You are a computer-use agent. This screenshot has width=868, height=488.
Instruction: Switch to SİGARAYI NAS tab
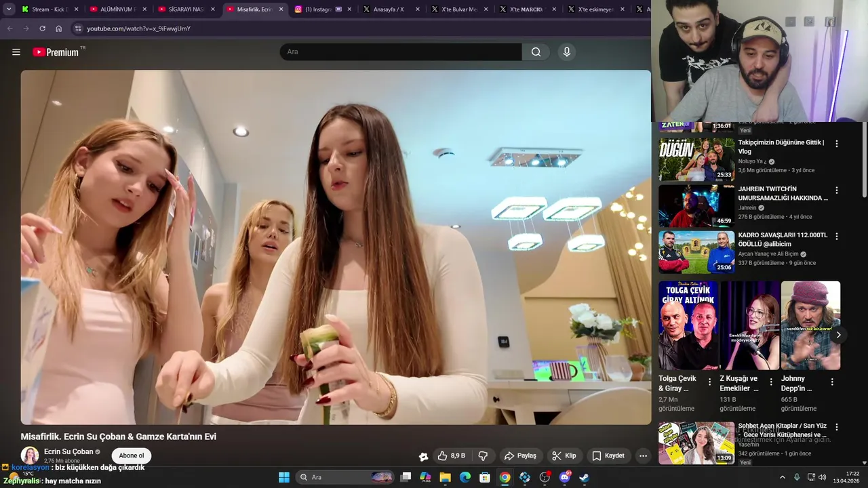point(186,9)
